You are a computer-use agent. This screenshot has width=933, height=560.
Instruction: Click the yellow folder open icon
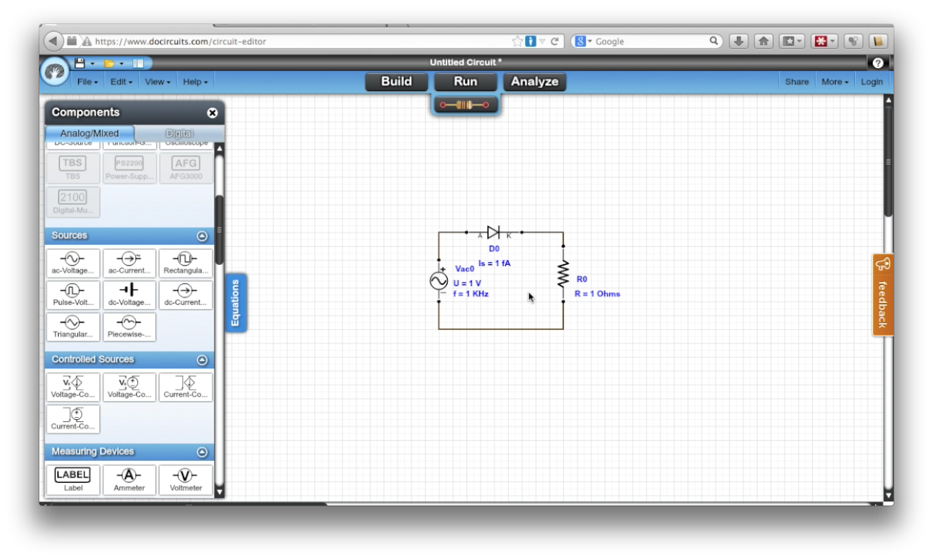tap(109, 63)
